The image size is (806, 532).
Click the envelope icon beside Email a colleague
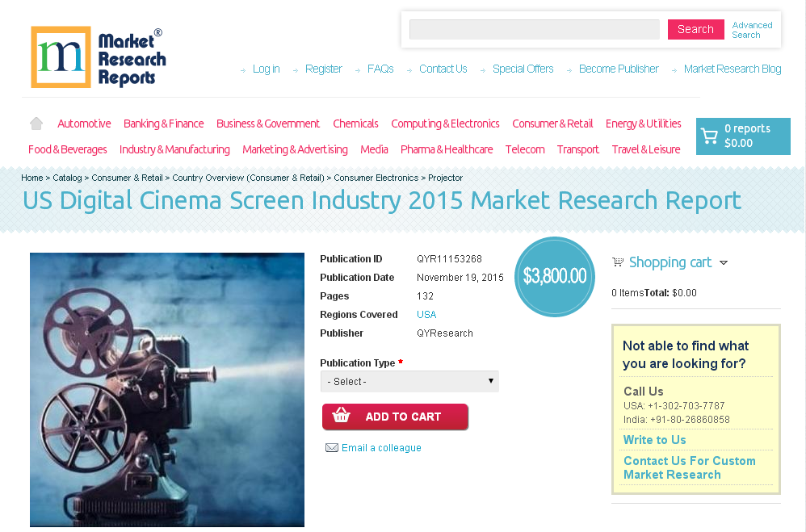coord(331,447)
